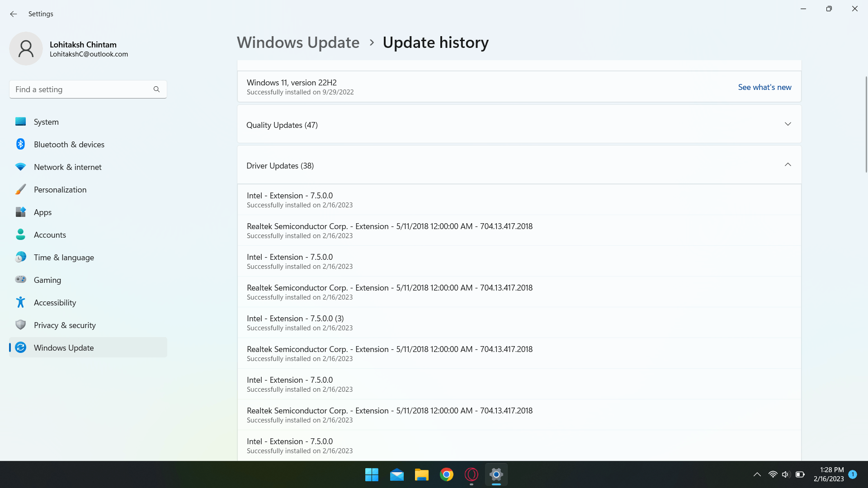The image size is (868, 488).
Task: Open the Accounts section
Action: [50, 235]
